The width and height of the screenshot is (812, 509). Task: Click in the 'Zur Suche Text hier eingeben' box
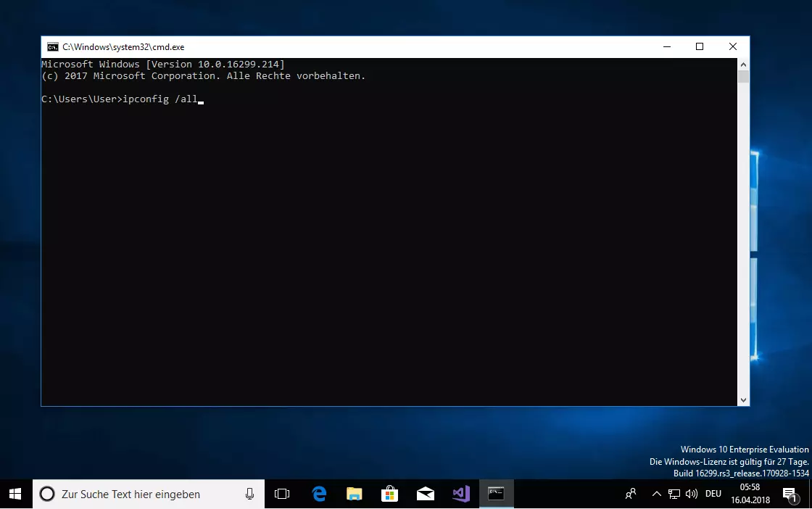[x=145, y=494]
